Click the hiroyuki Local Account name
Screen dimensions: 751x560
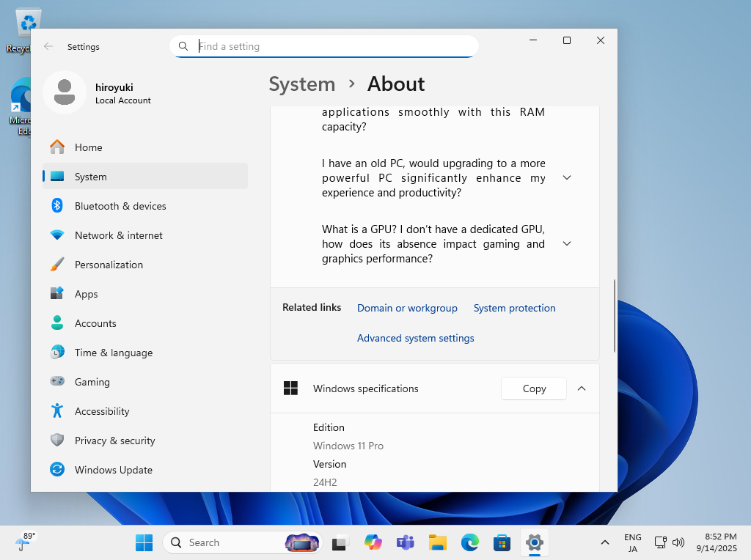click(x=122, y=93)
